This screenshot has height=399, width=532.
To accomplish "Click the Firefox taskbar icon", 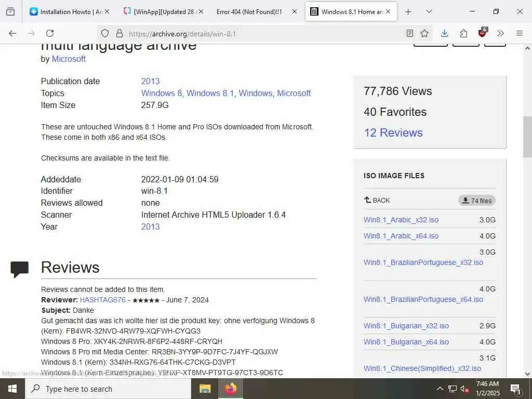I will point(230,389).
